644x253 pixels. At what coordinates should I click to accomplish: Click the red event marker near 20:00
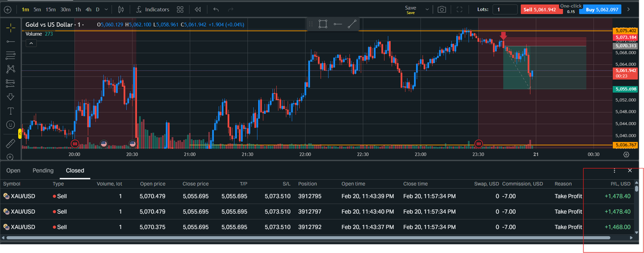(x=75, y=143)
